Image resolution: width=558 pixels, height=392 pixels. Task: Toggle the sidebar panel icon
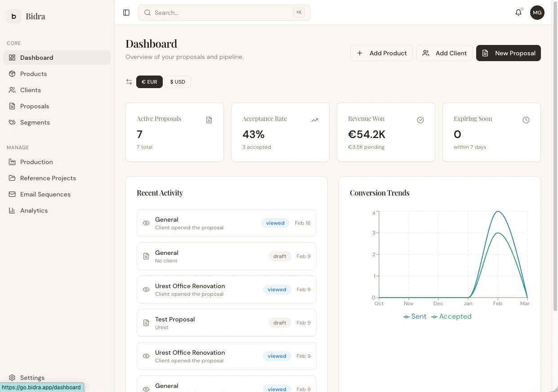pos(126,13)
